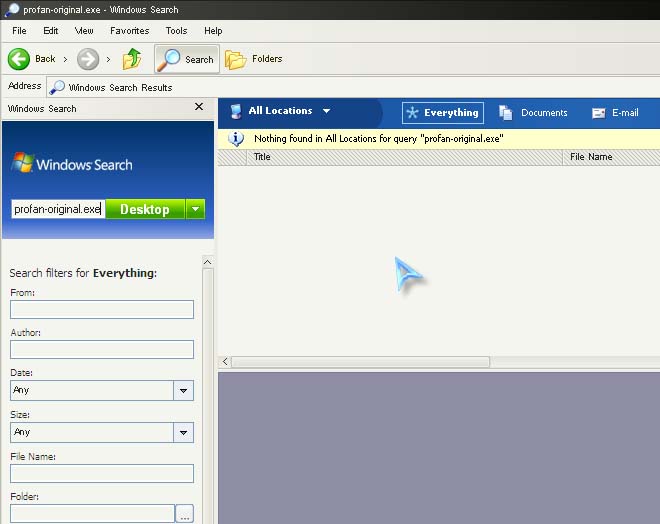Image resolution: width=660 pixels, height=524 pixels.
Task: Click results horizontal scroll left arrow
Action: [x=225, y=362]
